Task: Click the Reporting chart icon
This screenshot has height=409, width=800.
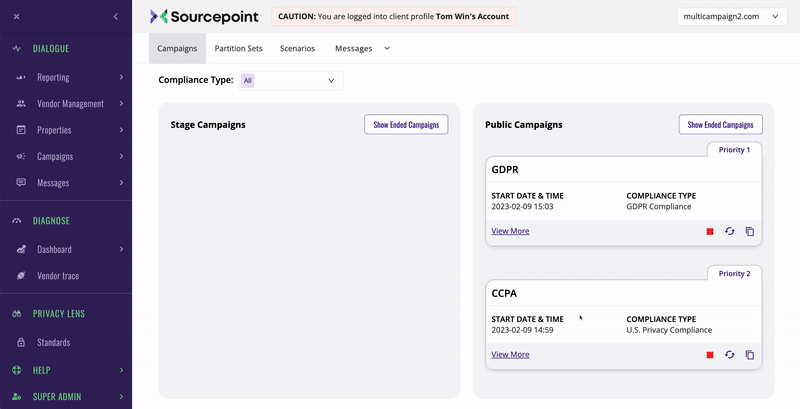Action: pos(21,78)
